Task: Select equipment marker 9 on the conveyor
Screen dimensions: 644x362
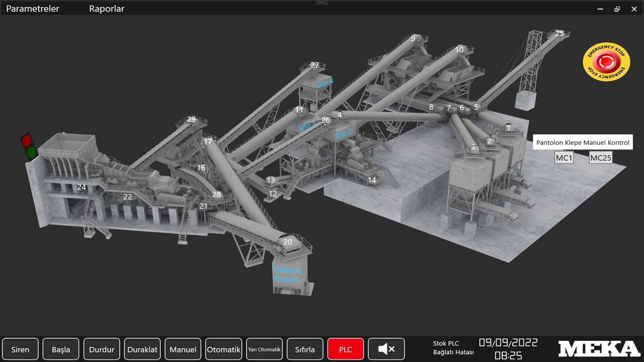Action: pyautogui.click(x=413, y=38)
